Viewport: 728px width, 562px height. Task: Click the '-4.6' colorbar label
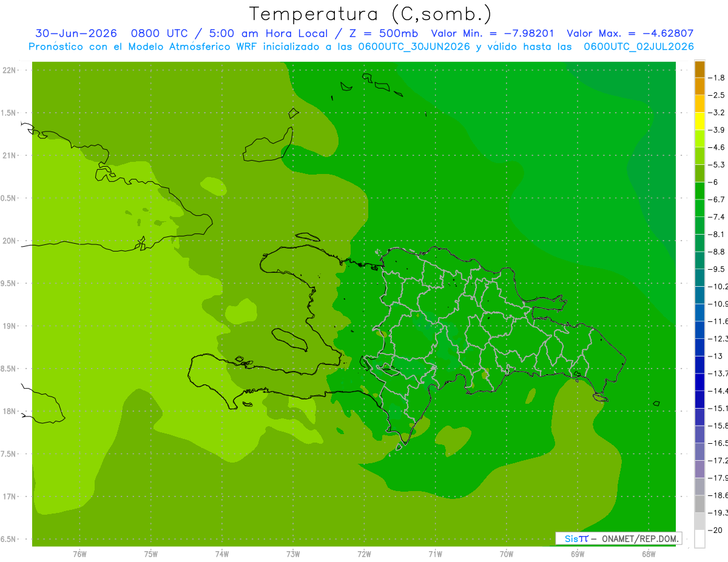pos(716,147)
